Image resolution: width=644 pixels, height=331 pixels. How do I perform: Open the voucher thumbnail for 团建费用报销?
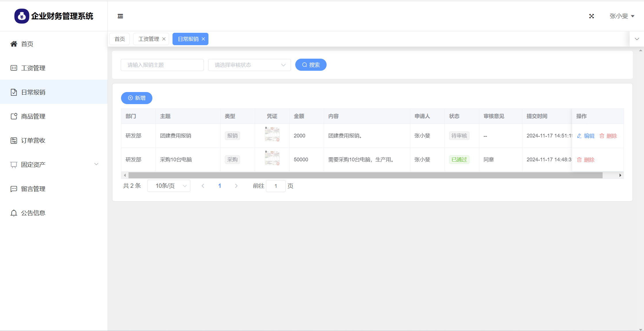coord(272,134)
